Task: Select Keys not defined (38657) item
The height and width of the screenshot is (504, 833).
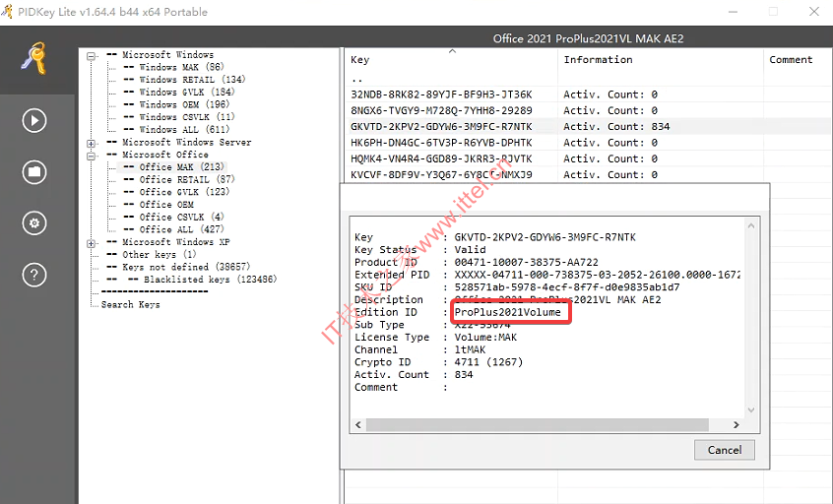Action: coord(178,267)
